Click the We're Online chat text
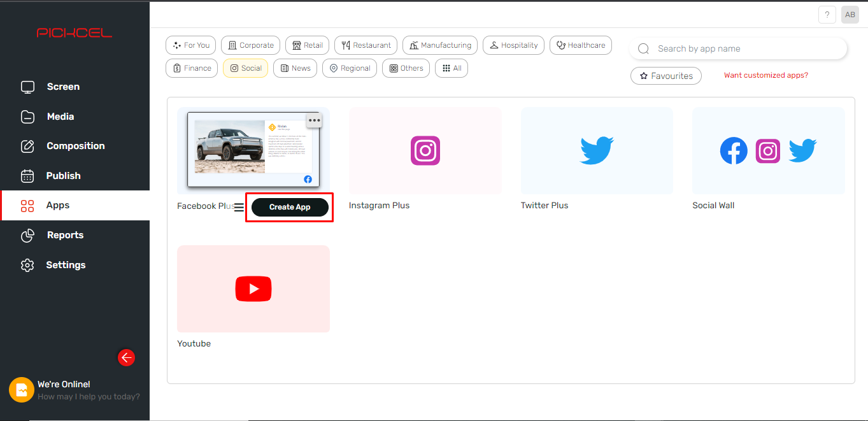 64,384
